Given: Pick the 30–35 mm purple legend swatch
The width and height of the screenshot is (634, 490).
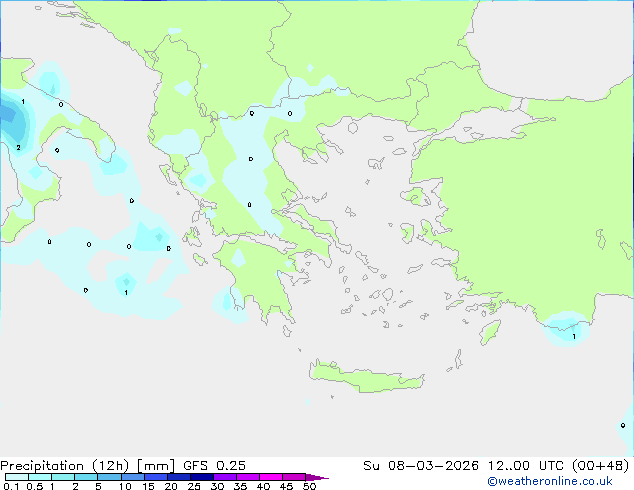Looking at the screenshot, I should click(224, 477).
